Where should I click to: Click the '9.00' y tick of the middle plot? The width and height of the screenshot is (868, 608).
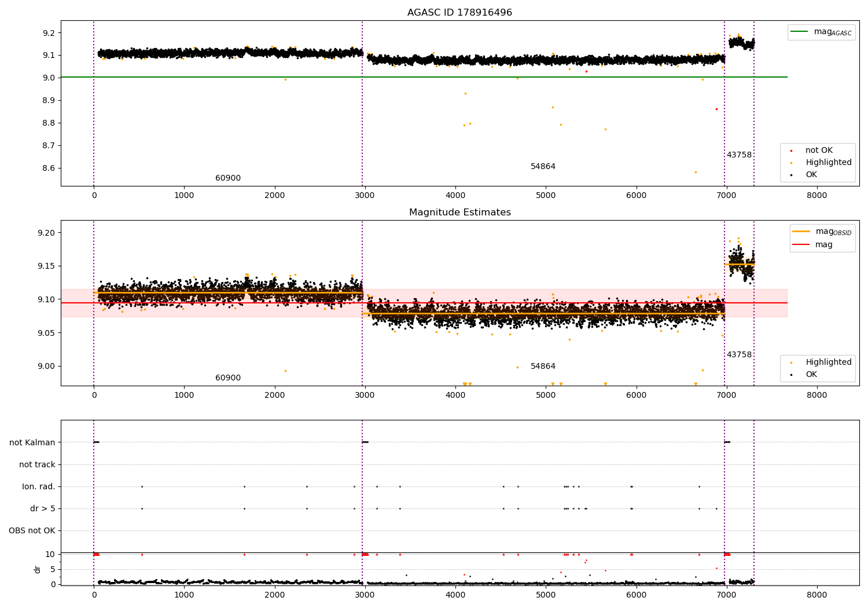pyautogui.click(x=46, y=367)
